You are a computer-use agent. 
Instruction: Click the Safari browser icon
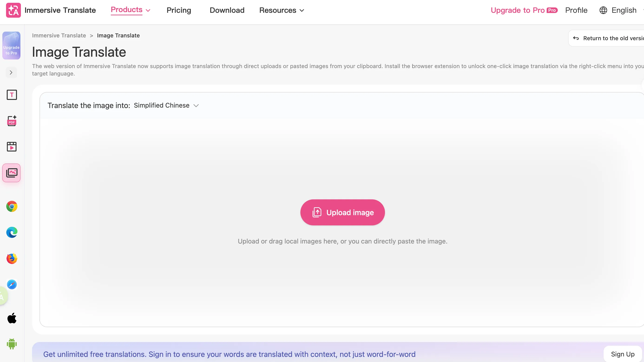pyautogui.click(x=12, y=284)
